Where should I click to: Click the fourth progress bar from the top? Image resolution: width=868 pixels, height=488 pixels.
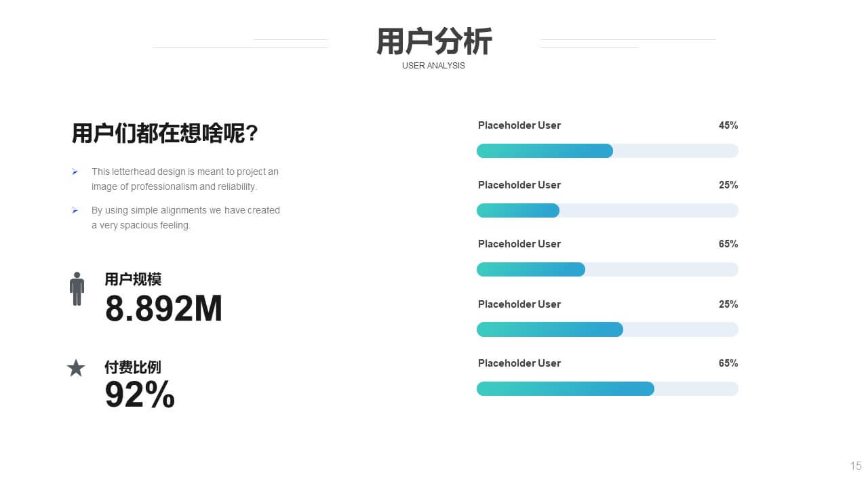[607, 329]
